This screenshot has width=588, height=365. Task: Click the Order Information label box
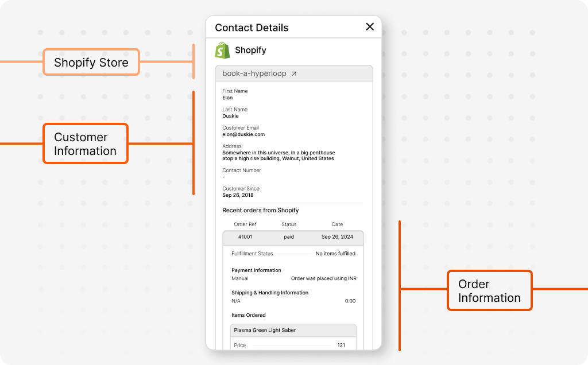489,290
